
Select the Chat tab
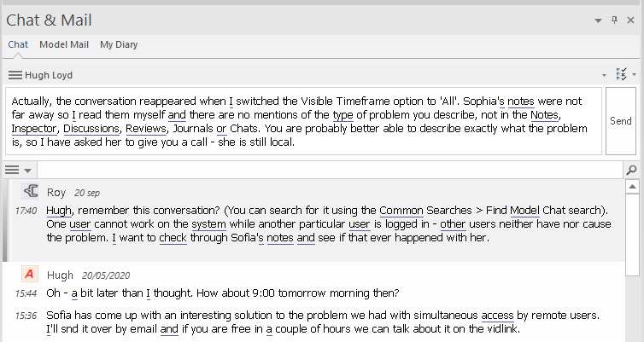click(x=18, y=44)
